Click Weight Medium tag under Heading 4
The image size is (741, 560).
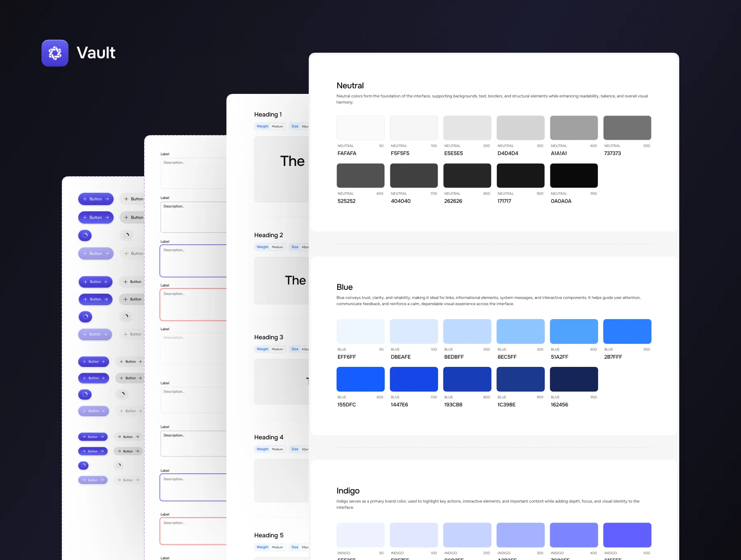pos(270,449)
